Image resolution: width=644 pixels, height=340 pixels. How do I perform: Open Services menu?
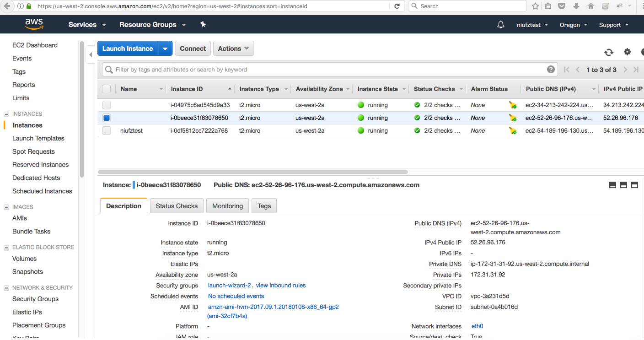point(87,25)
